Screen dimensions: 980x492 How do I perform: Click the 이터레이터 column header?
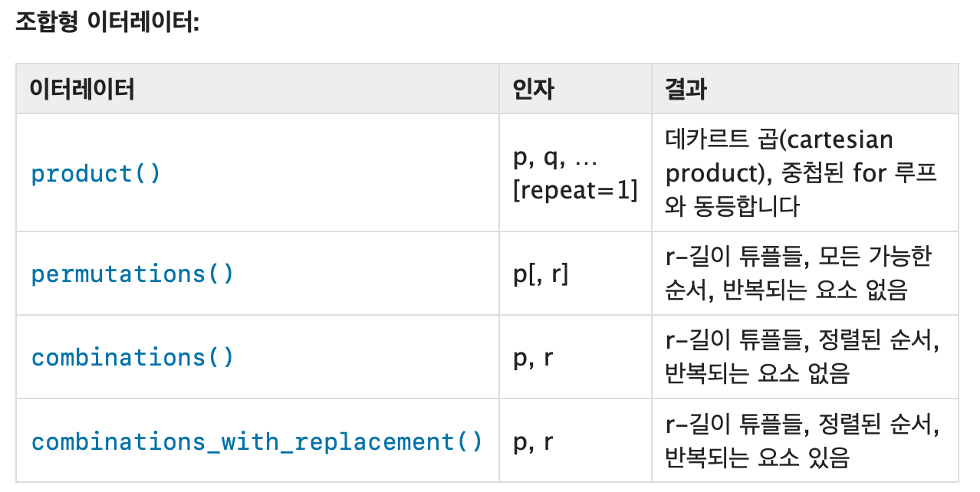(83, 90)
